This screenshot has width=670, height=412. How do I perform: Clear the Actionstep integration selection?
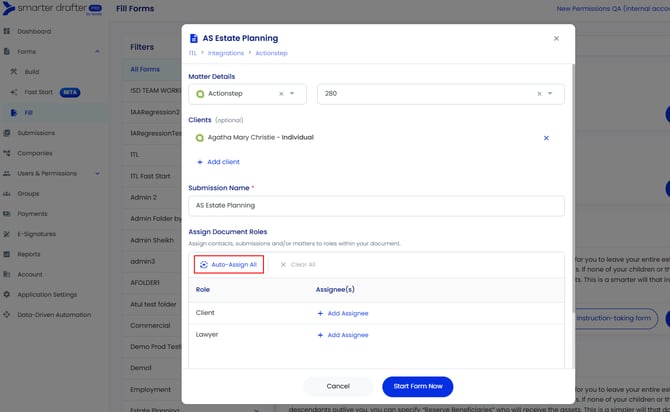point(280,94)
